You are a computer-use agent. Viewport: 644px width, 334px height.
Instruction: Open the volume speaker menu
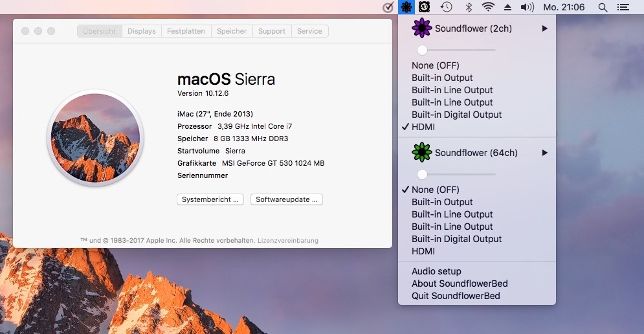527,7
